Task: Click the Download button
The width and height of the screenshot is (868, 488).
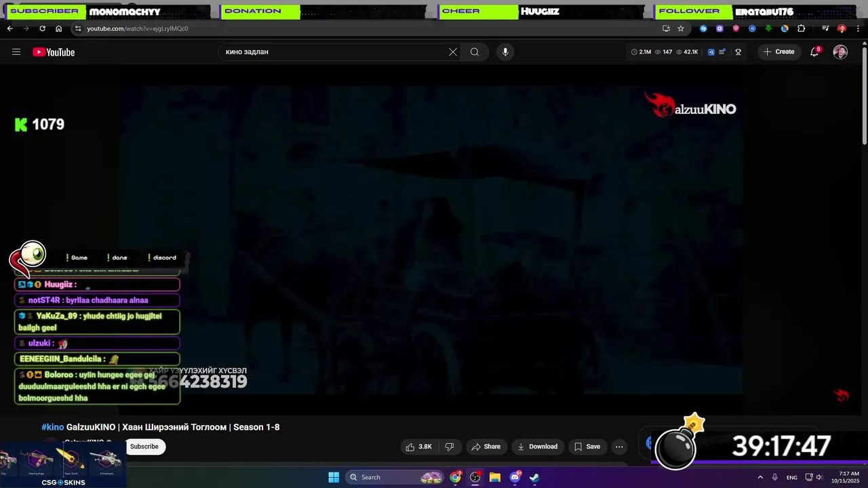Action: tap(537, 447)
